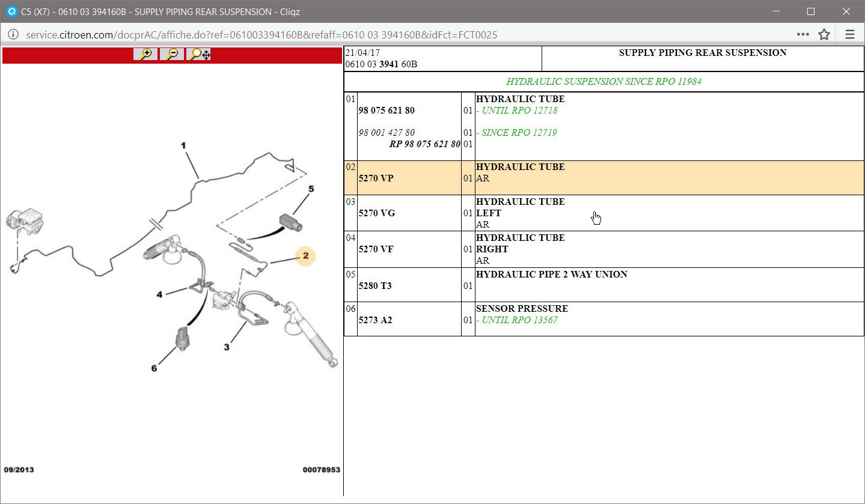Open the three-dot page actions menu
Screen dimensions: 865x504
coord(803,35)
